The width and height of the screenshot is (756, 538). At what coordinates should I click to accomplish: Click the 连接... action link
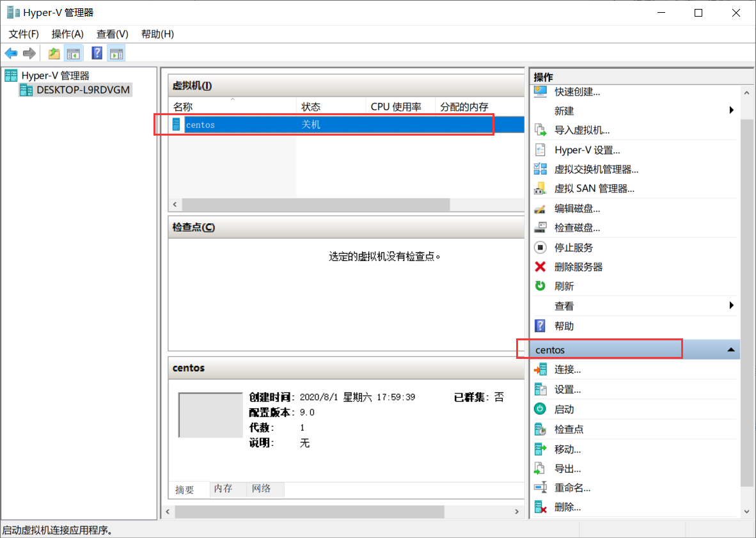click(x=567, y=370)
